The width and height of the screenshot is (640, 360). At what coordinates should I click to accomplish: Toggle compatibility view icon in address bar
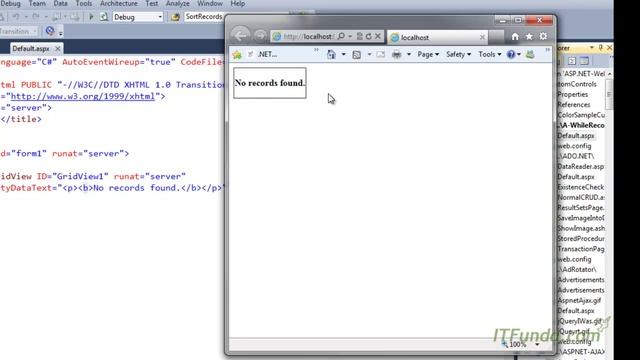point(360,36)
